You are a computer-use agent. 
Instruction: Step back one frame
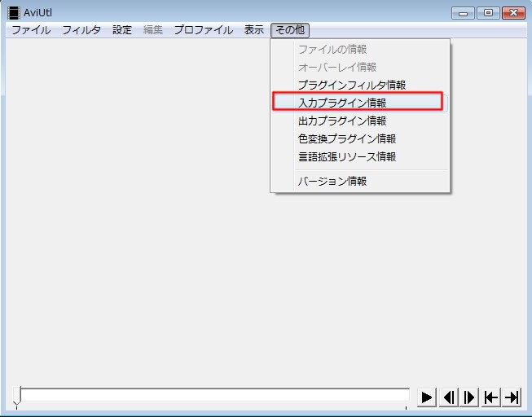coord(448,397)
